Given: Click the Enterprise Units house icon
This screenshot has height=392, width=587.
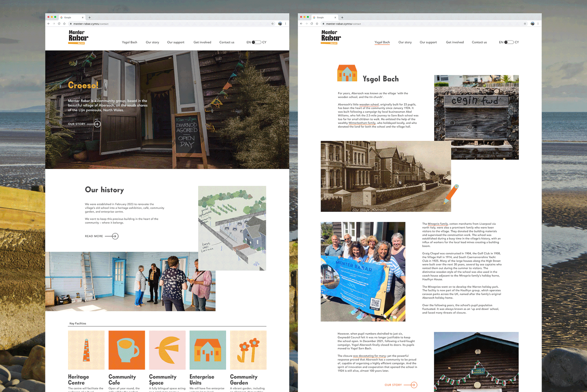Looking at the screenshot, I should tap(208, 350).
